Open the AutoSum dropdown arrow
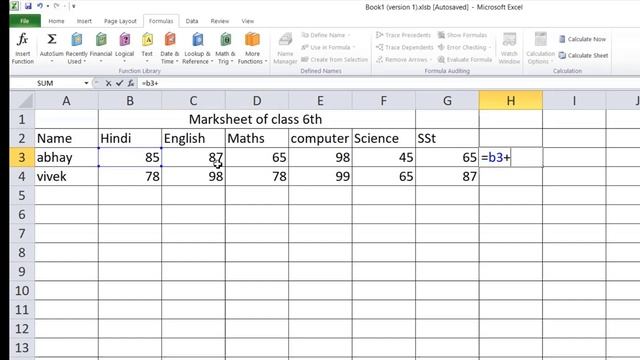640x360 pixels. 51,62
